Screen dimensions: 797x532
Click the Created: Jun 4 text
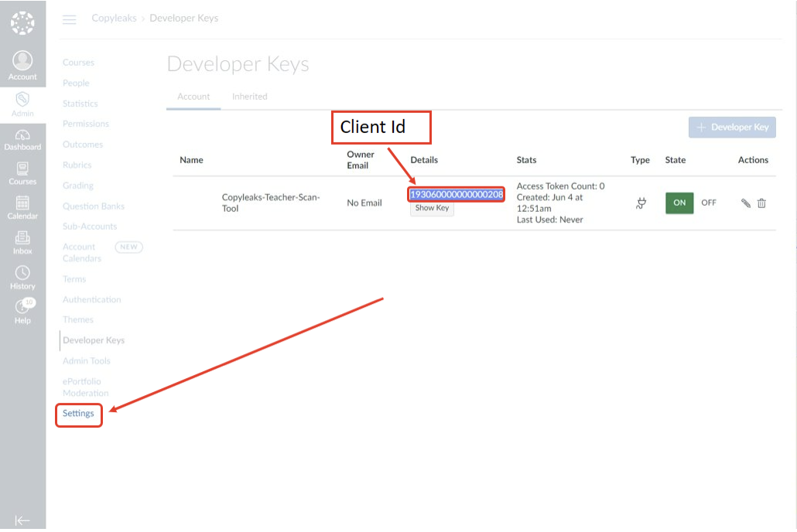[549, 203]
